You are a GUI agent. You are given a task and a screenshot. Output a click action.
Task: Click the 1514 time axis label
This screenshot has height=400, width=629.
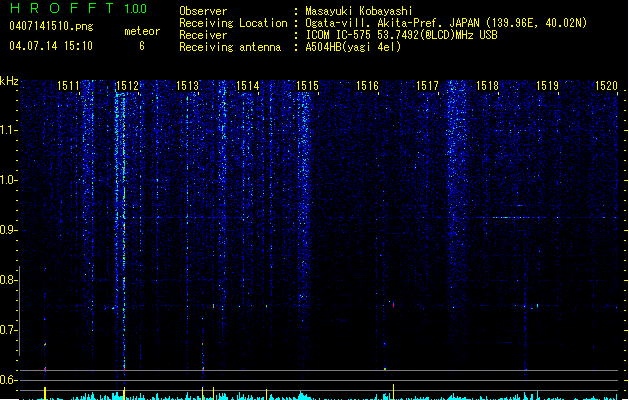(x=248, y=86)
